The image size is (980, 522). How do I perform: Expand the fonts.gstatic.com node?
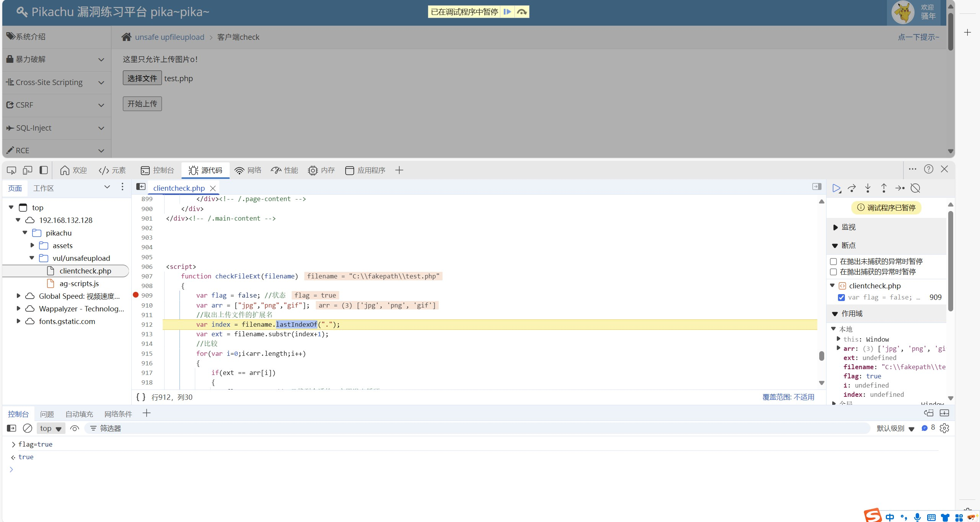[18, 321]
